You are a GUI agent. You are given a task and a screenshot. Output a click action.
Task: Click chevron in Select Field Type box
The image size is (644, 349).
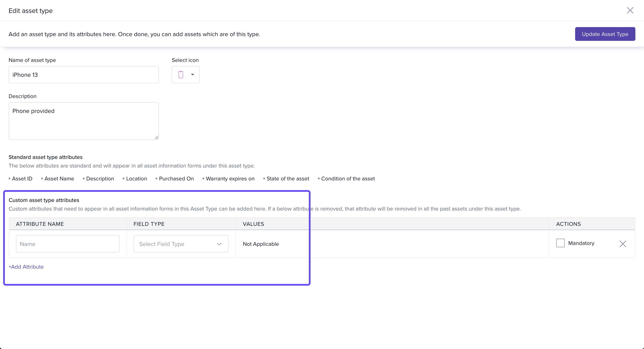pyautogui.click(x=219, y=244)
